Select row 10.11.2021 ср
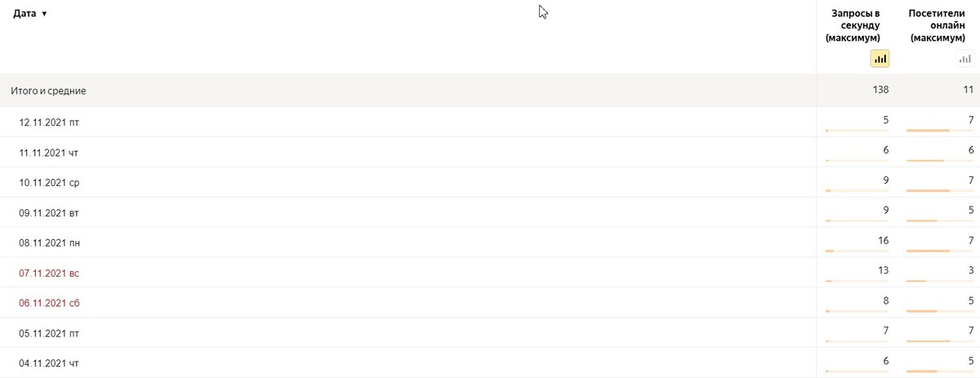Screen dimensions: 980x378 click(x=490, y=182)
